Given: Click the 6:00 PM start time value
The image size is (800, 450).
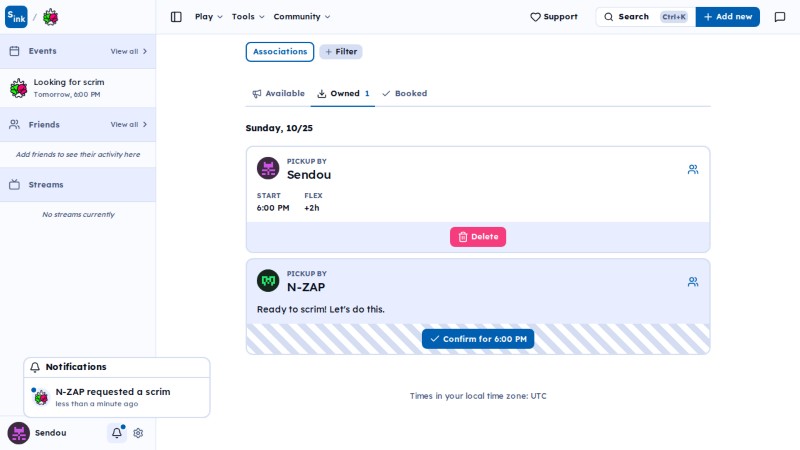Looking at the screenshot, I should pos(273,208).
